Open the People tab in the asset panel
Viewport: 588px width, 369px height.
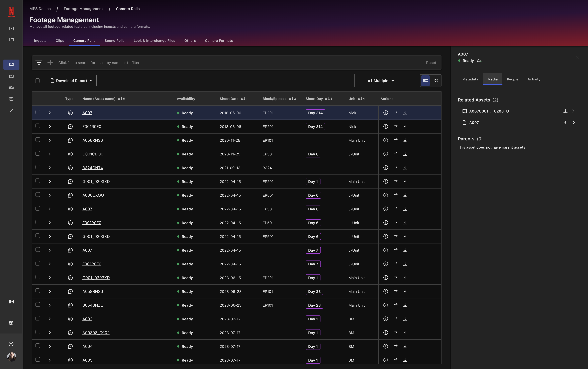[x=512, y=79]
